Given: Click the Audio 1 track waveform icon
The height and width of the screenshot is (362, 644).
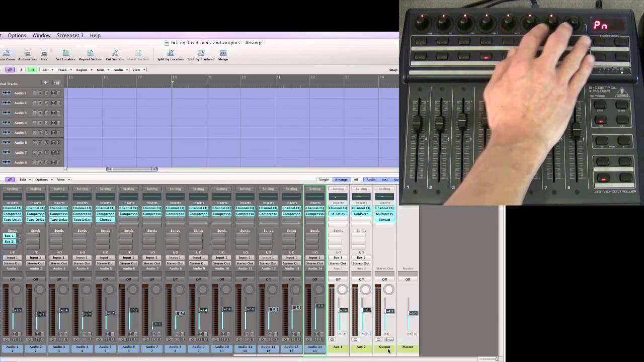Looking at the screenshot, I should click(x=7, y=93).
